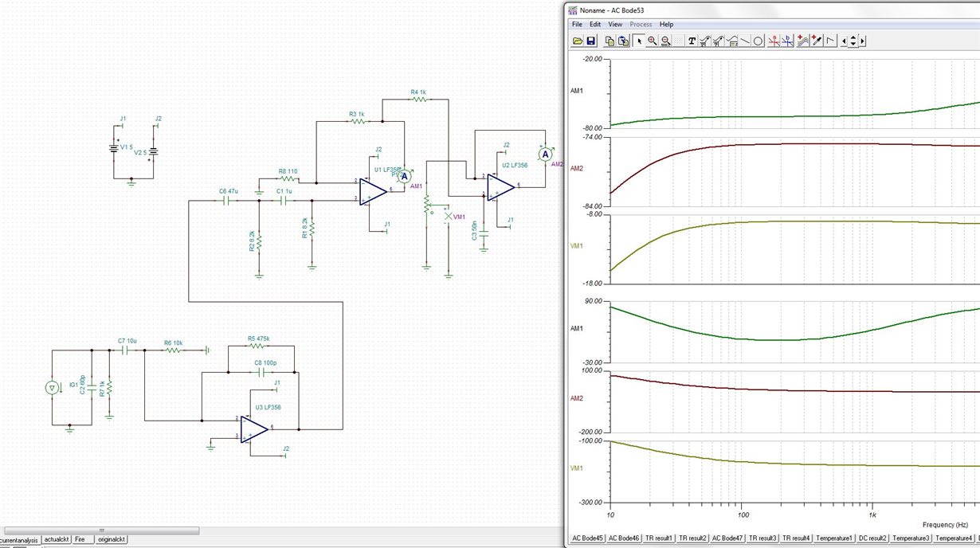Switch to the Temperature3 tab
Image resolution: width=980 pixels, height=548 pixels.
point(911,538)
